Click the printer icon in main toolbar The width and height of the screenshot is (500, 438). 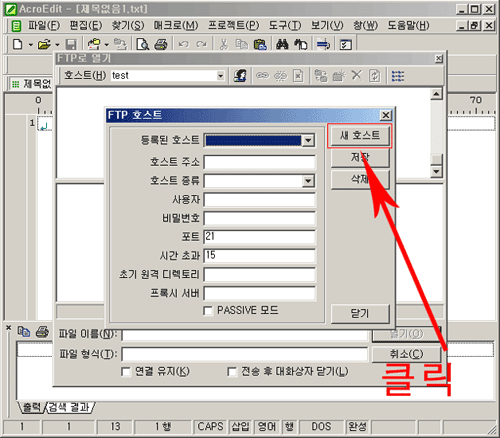(161, 44)
